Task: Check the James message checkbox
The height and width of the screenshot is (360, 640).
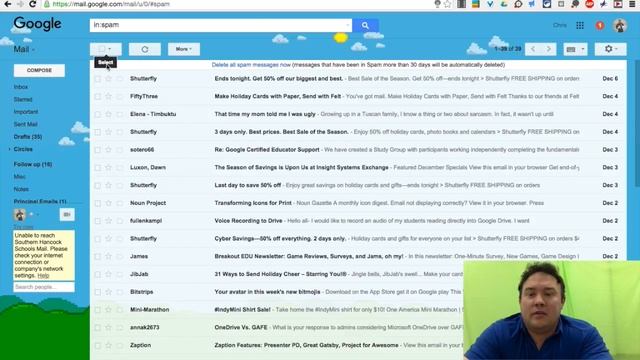Action: pyautogui.click(x=98, y=256)
